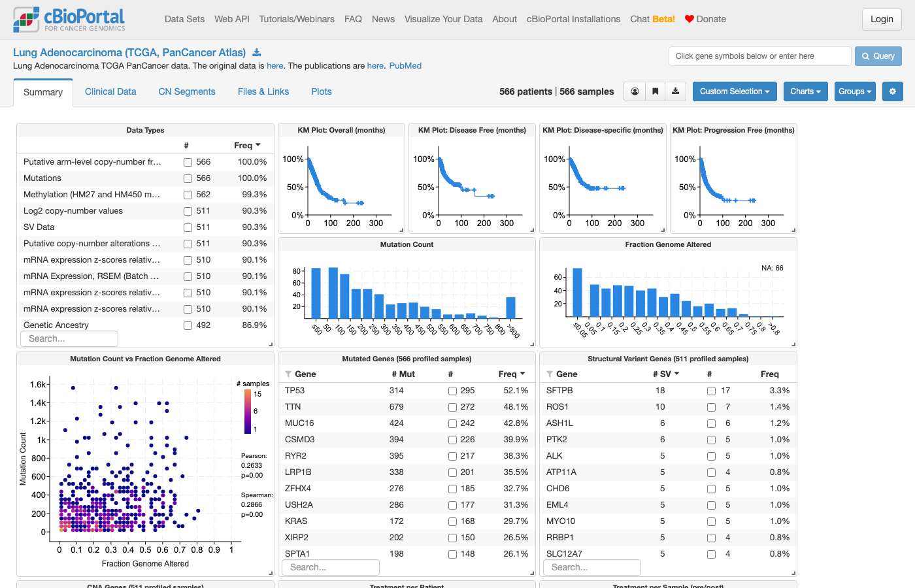Click resize corner of Fraction Genome Altered chart
Image resolution: width=915 pixels, height=588 pixels.
point(793,344)
